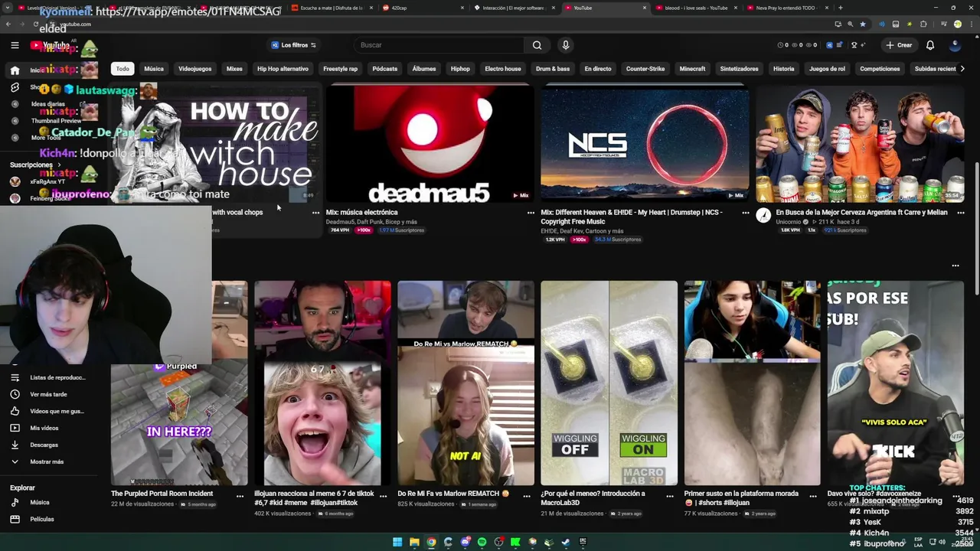This screenshot has width=980, height=551.
Task: Open illojuan reacciona al meme short title
Action: (x=314, y=498)
